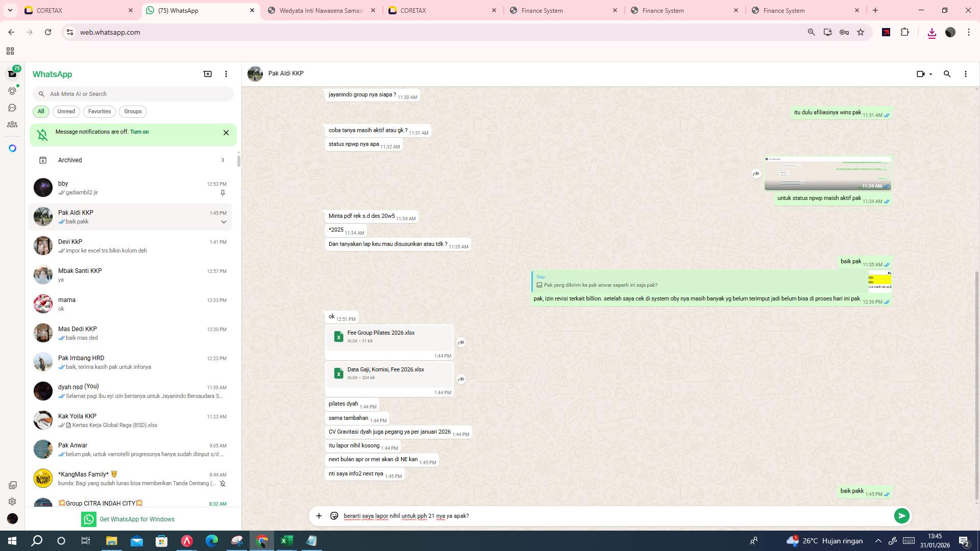Open WhatsApp Settings from the sidebar
This screenshot has height=551, width=980.
click(x=12, y=502)
